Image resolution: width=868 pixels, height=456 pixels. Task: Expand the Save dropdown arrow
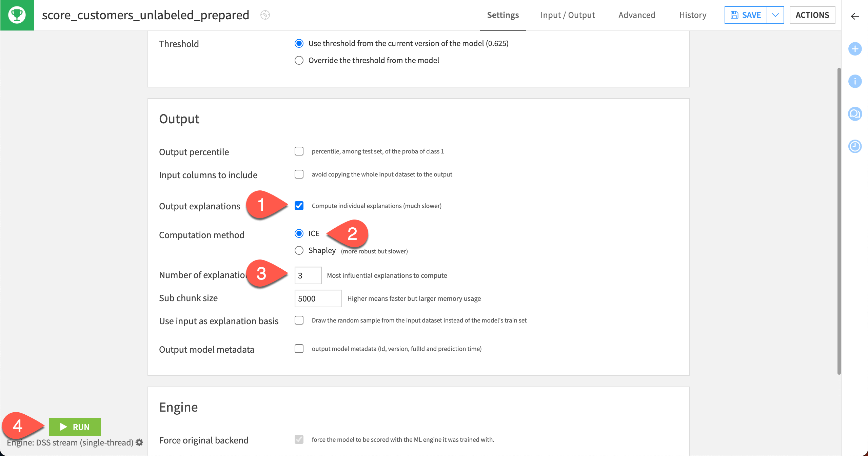(x=775, y=15)
